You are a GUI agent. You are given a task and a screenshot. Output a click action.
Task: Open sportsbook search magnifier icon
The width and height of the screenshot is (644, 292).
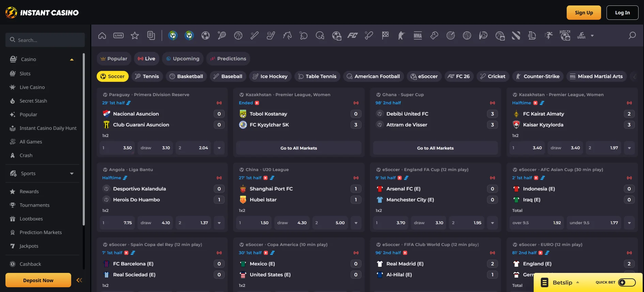(x=632, y=35)
